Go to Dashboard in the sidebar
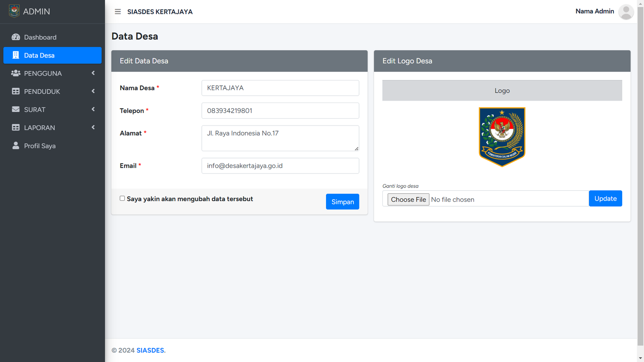644x362 pixels. tap(40, 37)
